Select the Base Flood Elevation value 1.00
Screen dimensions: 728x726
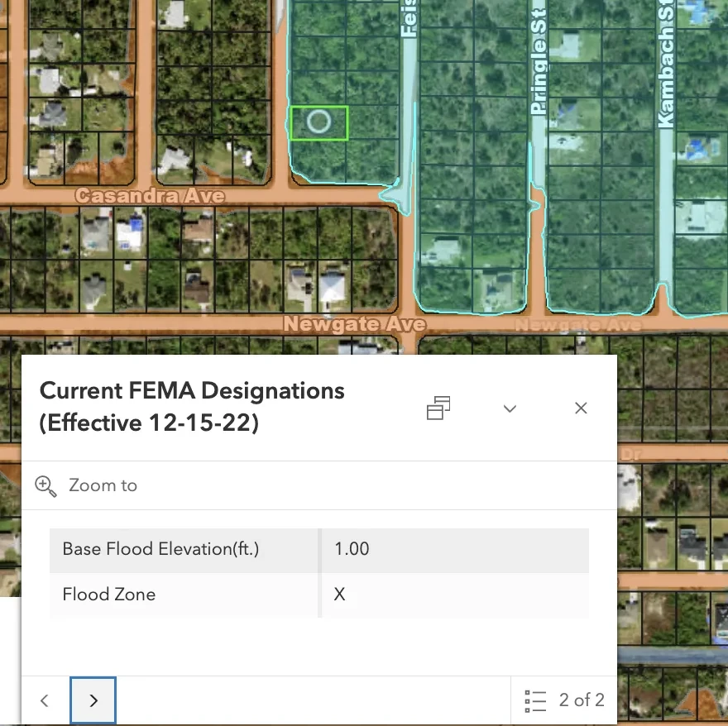pos(352,549)
